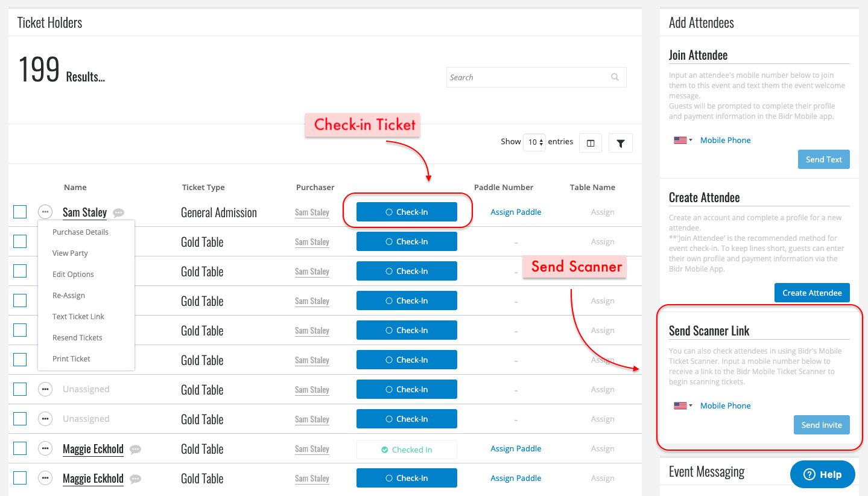Viewport: 868px width, 496px height.
Task: Click Assign table in the General Admission row
Action: pyautogui.click(x=603, y=212)
